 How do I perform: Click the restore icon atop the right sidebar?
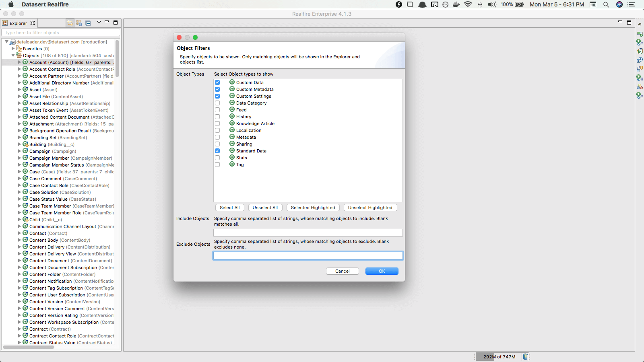(640, 25)
